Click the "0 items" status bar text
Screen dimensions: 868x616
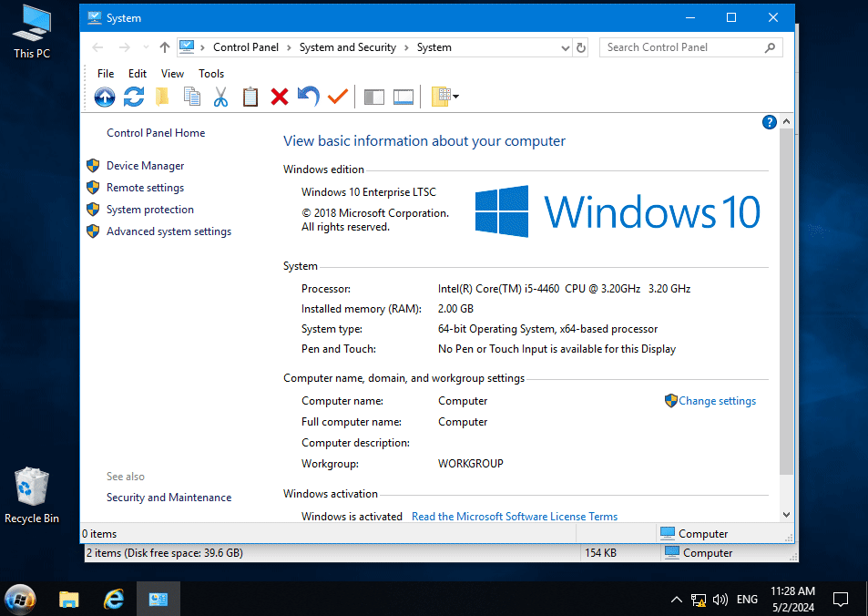[x=99, y=534]
